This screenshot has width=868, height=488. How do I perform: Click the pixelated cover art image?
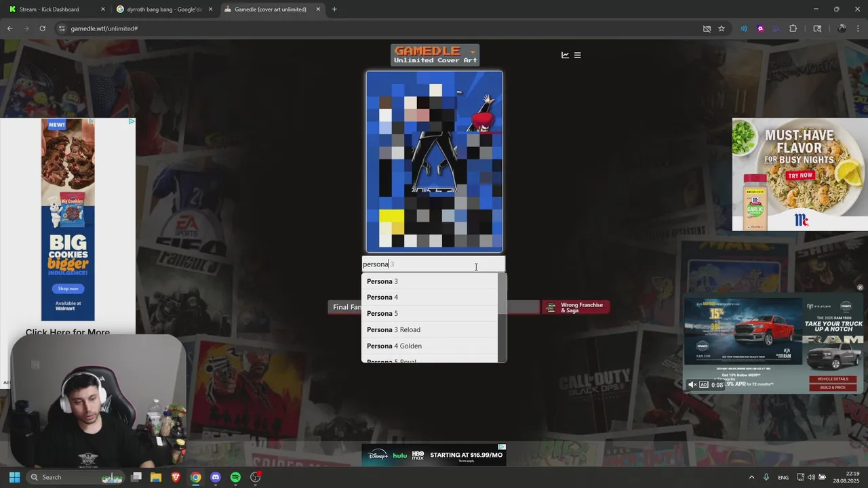(435, 161)
